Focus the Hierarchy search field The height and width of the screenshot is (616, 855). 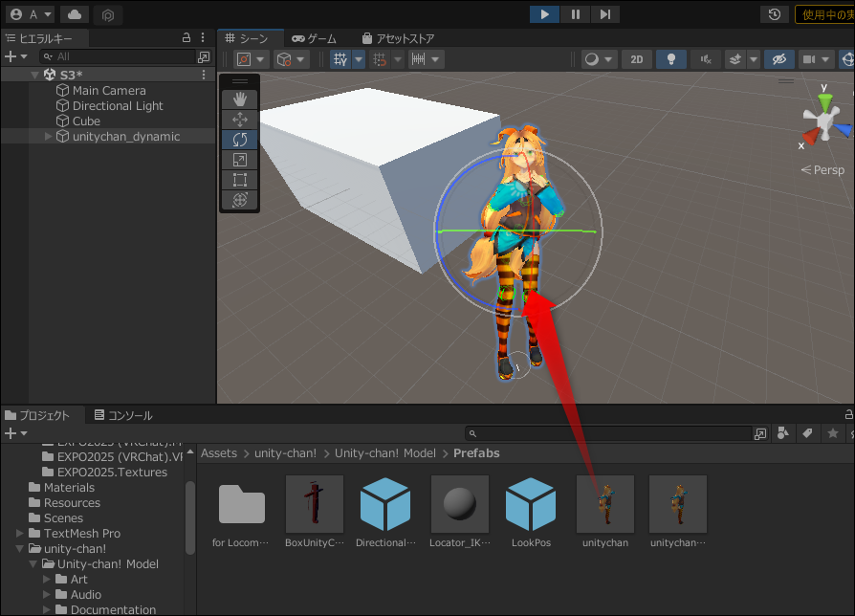tap(118, 56)
